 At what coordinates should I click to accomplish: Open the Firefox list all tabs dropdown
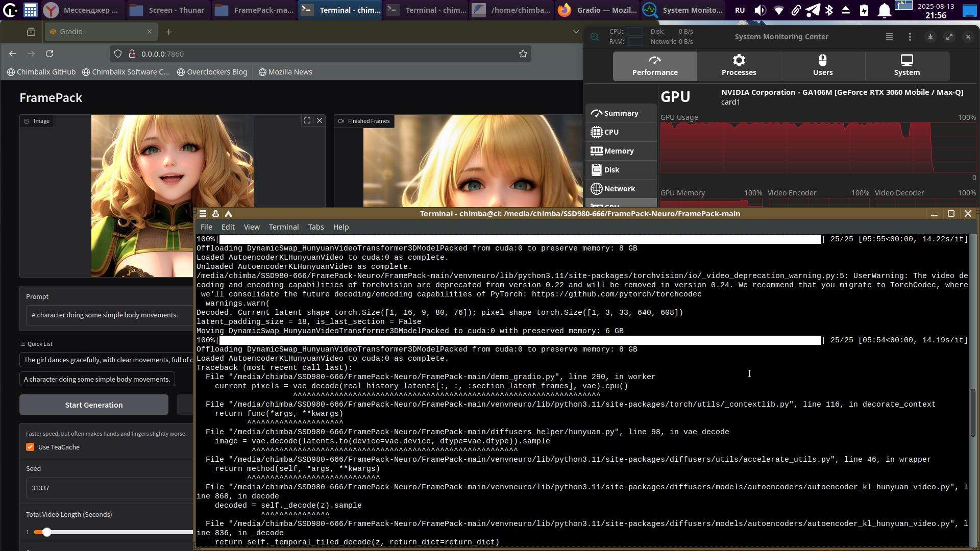[x=576, y=32]
